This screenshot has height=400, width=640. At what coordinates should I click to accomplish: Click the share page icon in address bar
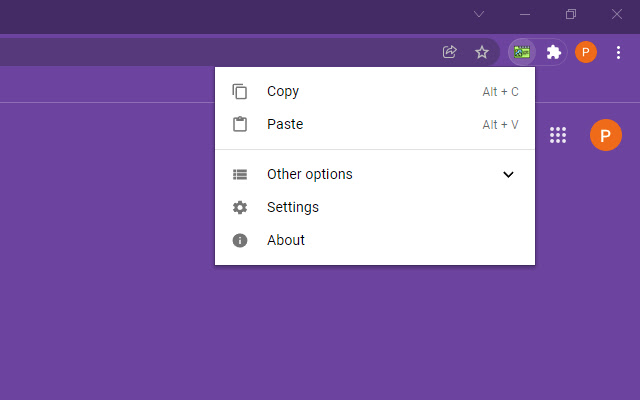click(450, 52)
